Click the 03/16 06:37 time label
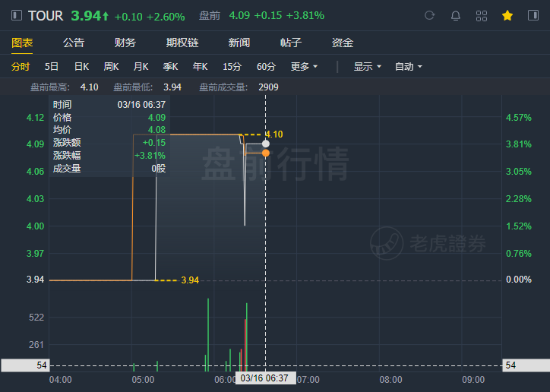 266,378
